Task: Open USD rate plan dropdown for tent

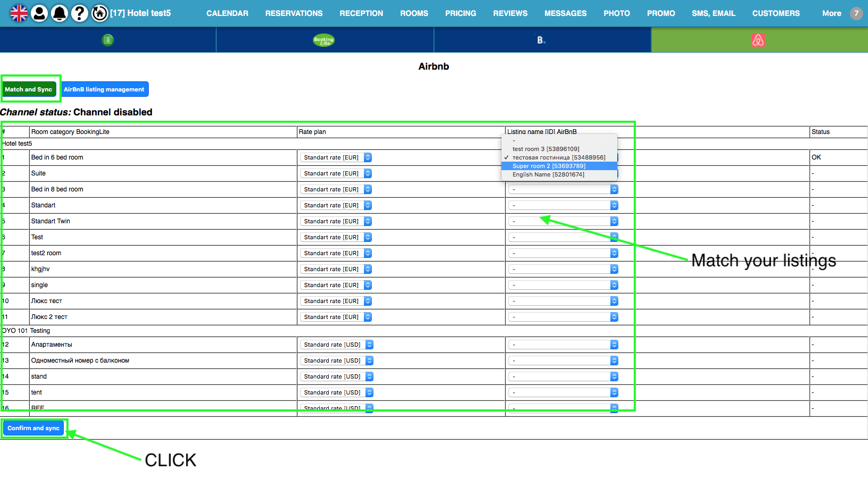Action: (337, 392)
